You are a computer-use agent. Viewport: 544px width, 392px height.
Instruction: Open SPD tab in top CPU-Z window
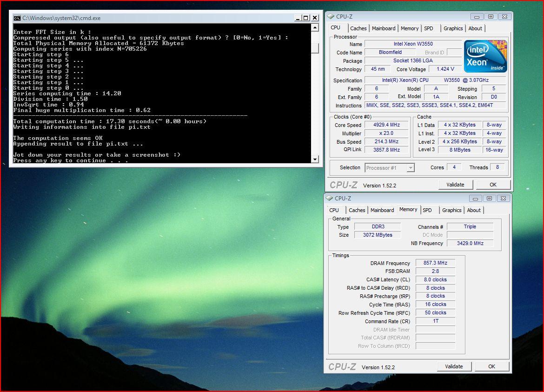coord(429,28)
